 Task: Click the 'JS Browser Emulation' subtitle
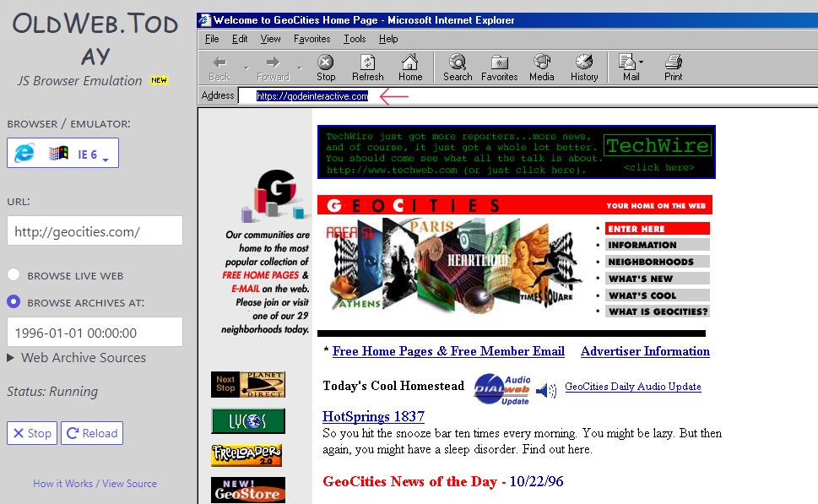click(x=80, y=81)
